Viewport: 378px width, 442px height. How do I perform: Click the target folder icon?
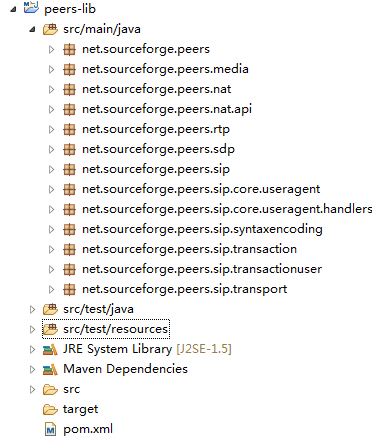50,409
